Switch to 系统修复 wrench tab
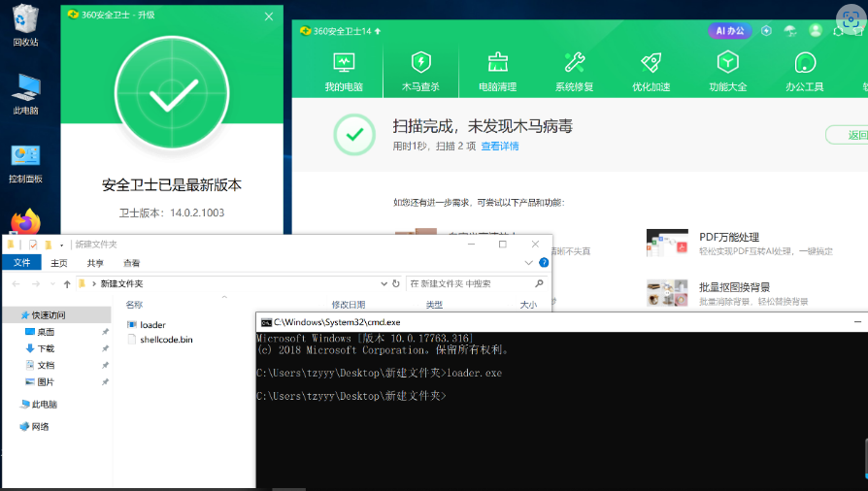Viewport: 868px width, 491px height. click(x=575, y=72)
